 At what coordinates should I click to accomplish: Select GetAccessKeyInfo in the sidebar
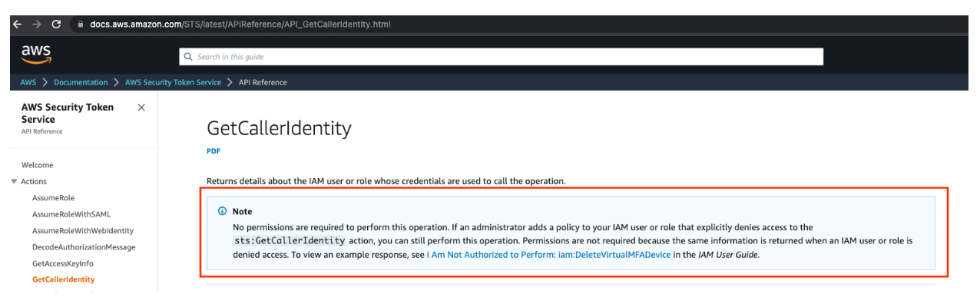tap(63, 263)
